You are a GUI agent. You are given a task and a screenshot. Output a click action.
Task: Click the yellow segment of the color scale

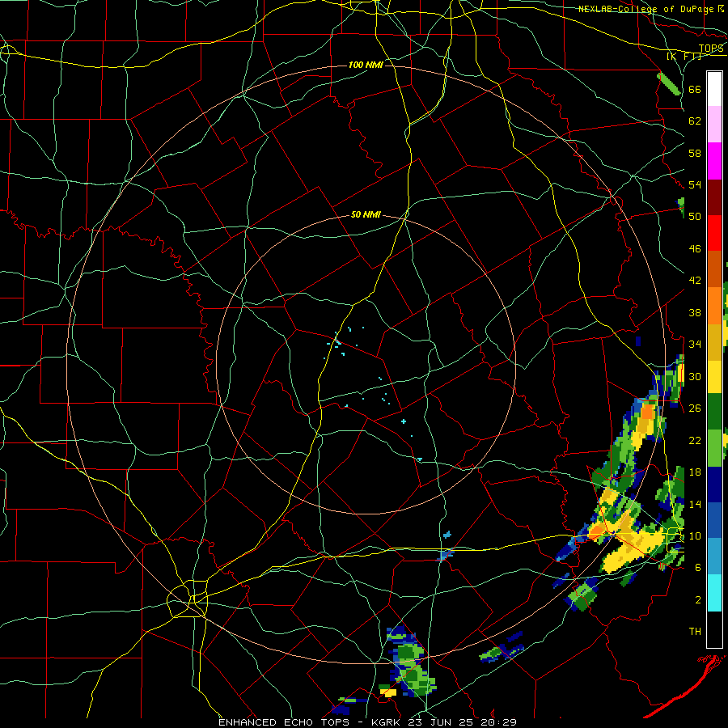click(714, 377)
